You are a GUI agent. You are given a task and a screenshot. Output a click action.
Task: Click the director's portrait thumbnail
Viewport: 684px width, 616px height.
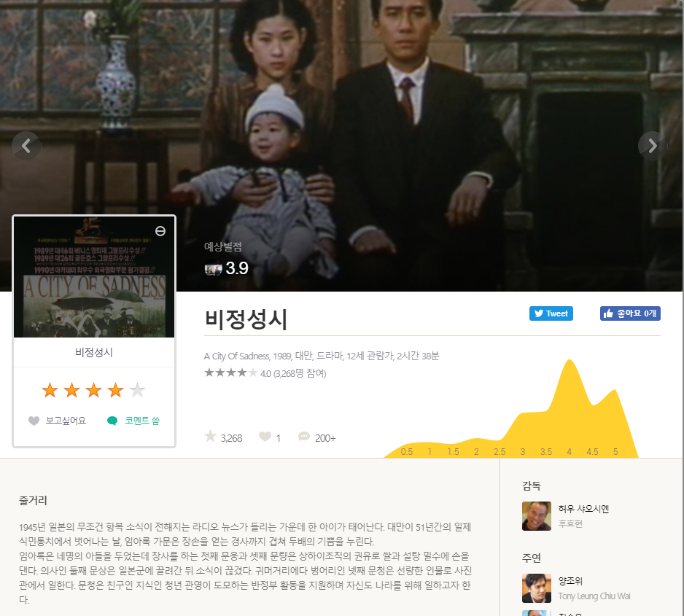537,516
